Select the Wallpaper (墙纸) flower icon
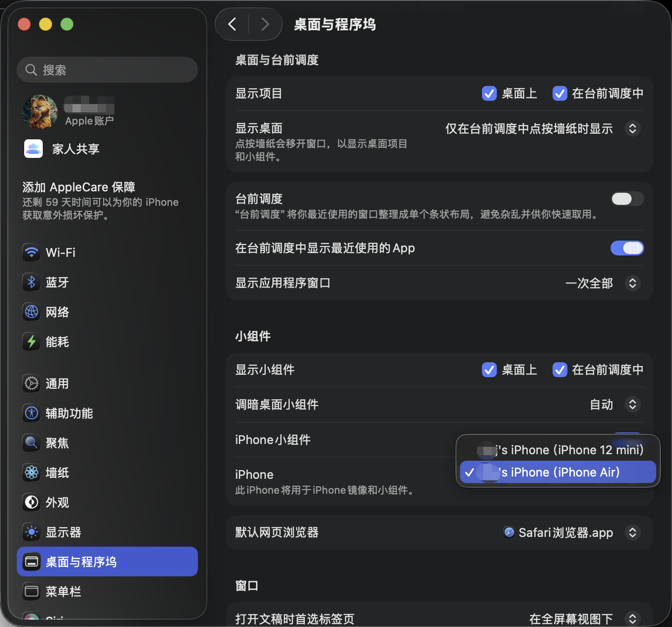 point(32,472)
